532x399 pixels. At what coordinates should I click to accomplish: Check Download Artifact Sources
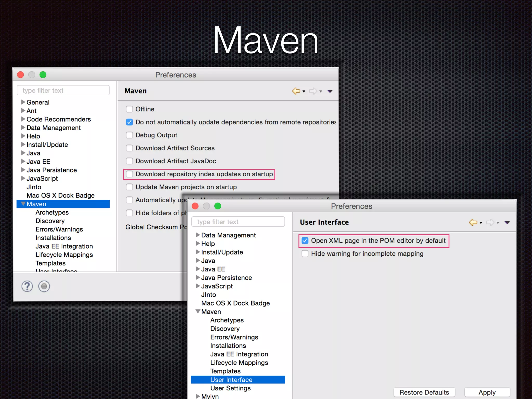[129, 148]
